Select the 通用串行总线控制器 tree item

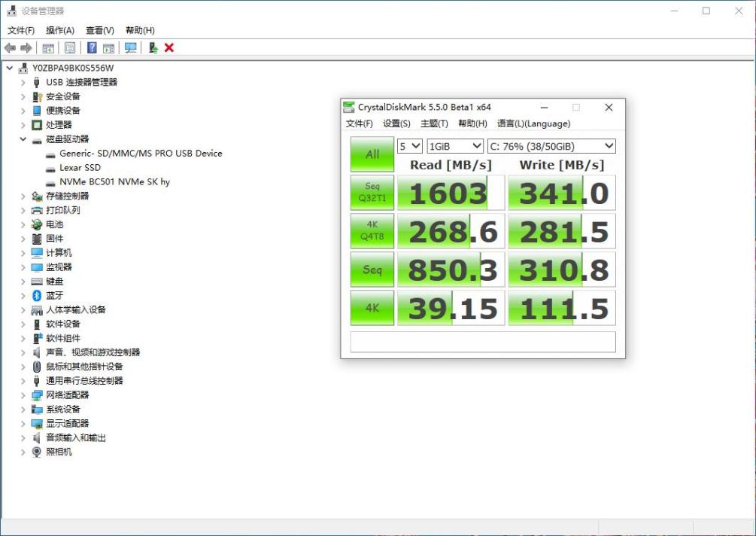coord(84,381)
